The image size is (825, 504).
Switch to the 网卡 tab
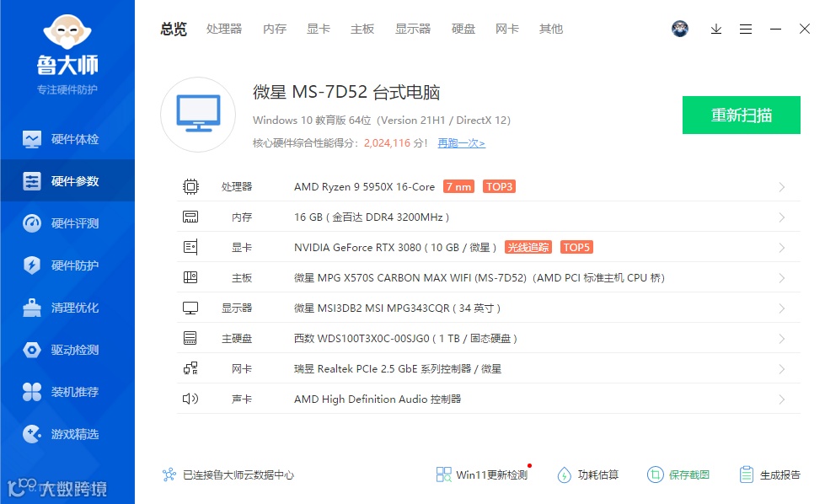pyautogui.click(x=506, y=29)
